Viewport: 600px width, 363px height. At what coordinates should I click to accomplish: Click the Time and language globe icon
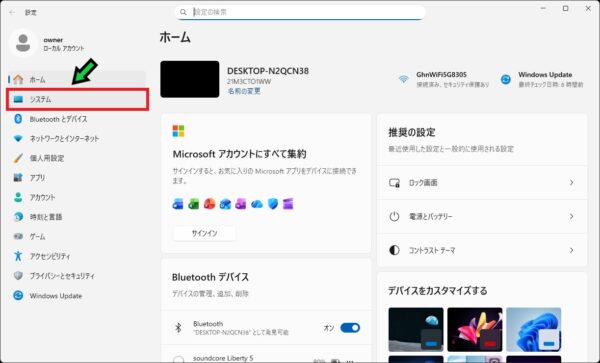point(18,217)
